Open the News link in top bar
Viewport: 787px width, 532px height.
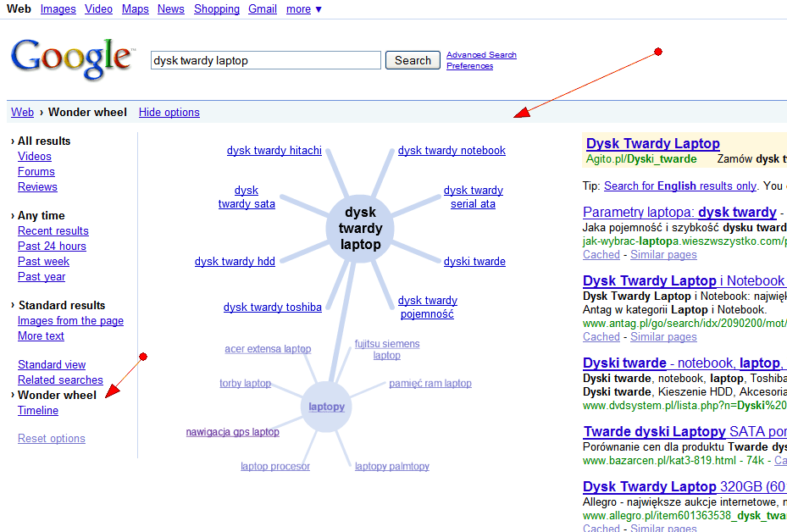click(x=170, y=9)
